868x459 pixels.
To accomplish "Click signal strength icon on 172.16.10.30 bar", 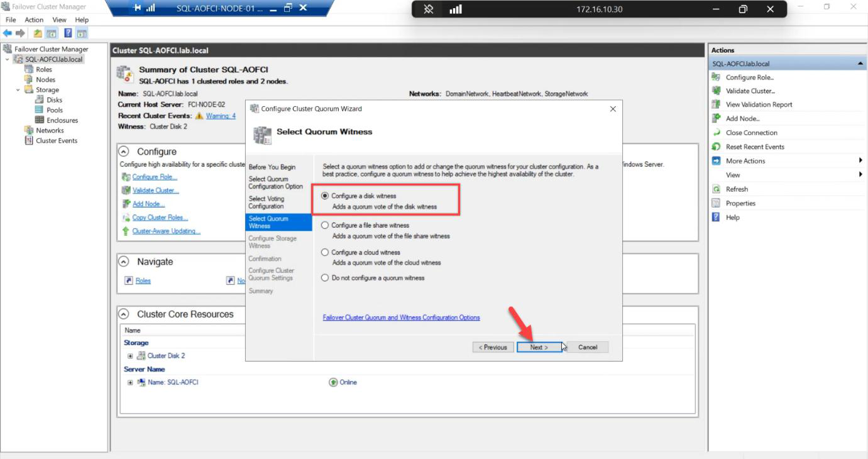I will coord(456,9).
